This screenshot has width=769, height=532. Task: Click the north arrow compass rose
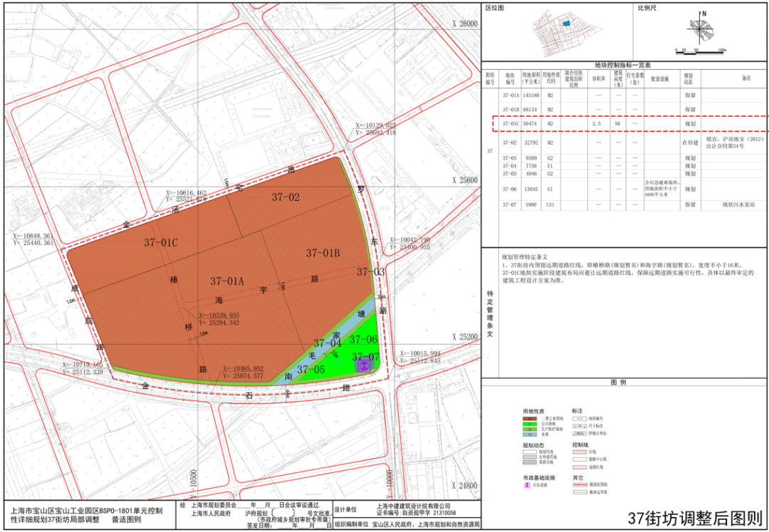tap(701, 28)
